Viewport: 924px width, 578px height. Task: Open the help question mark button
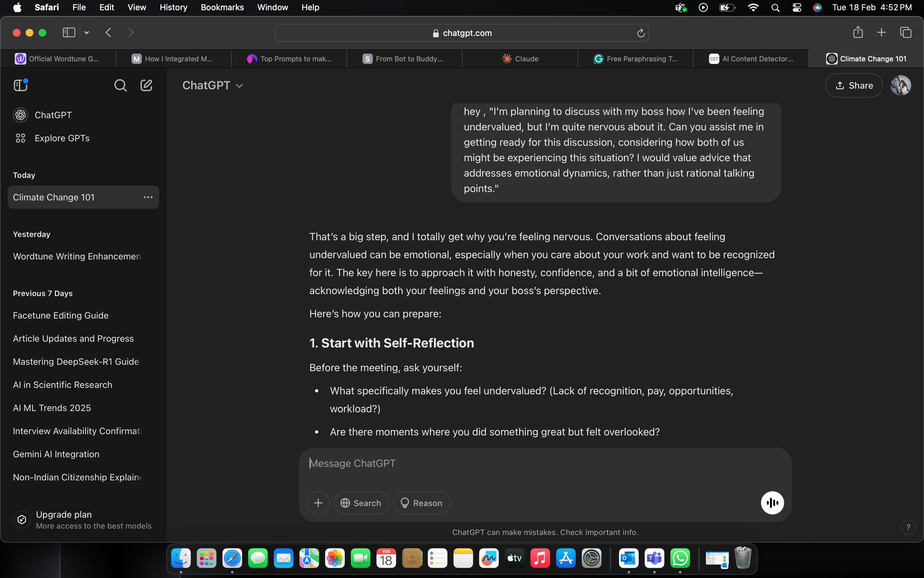908,527
